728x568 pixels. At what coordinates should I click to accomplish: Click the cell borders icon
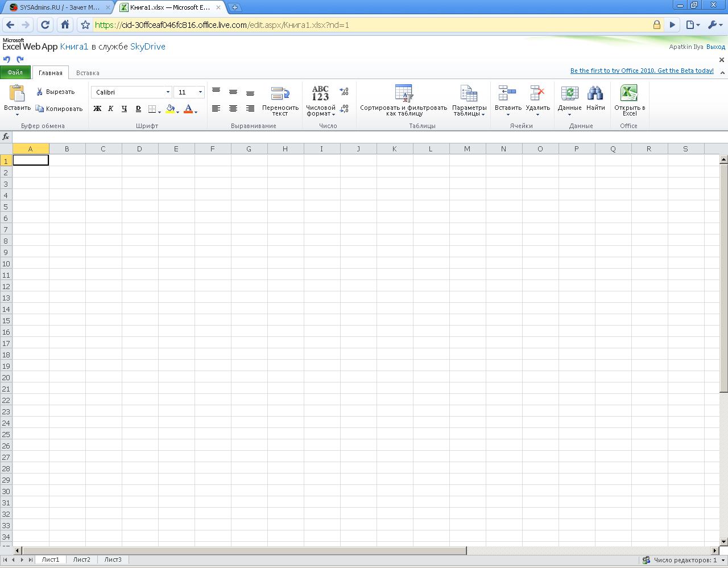(152, 109)
